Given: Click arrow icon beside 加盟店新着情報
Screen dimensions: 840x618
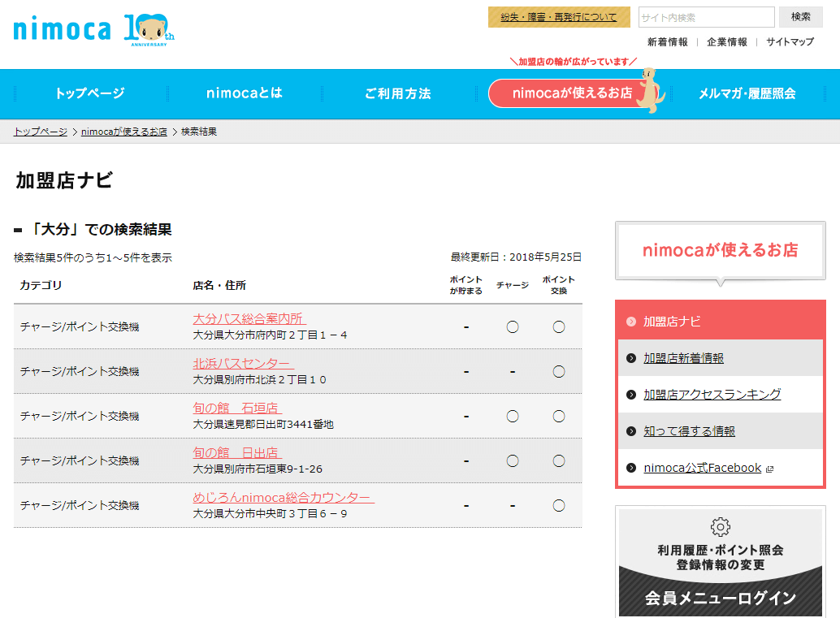Looking at the screenshot, I should coord(631,358).
